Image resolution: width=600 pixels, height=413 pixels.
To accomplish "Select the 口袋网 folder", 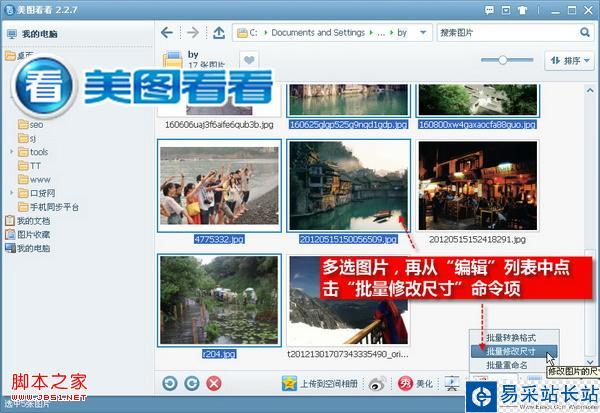I will point(37,193).
